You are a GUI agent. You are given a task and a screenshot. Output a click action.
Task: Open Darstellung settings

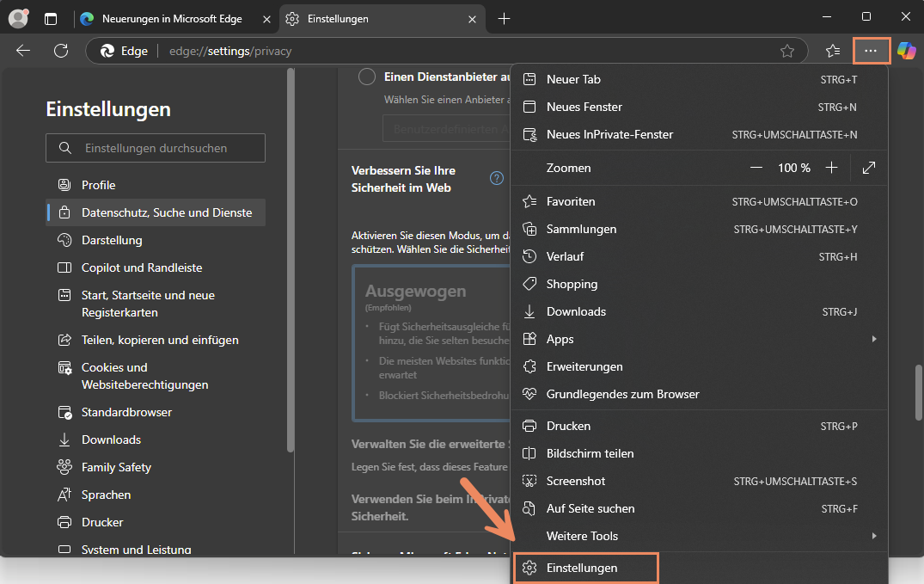tap(156, 240)
